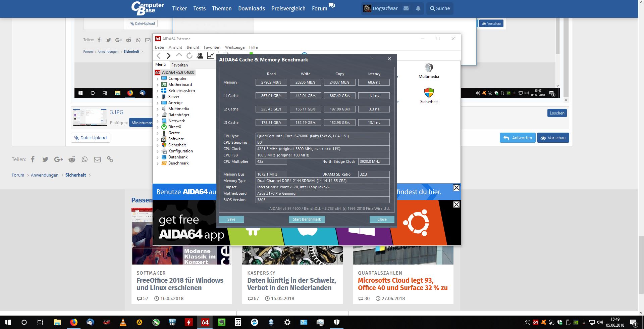Click Start Benchmark in the benchmark dialog
644x329 pixels.
click(x=307, y=219)
